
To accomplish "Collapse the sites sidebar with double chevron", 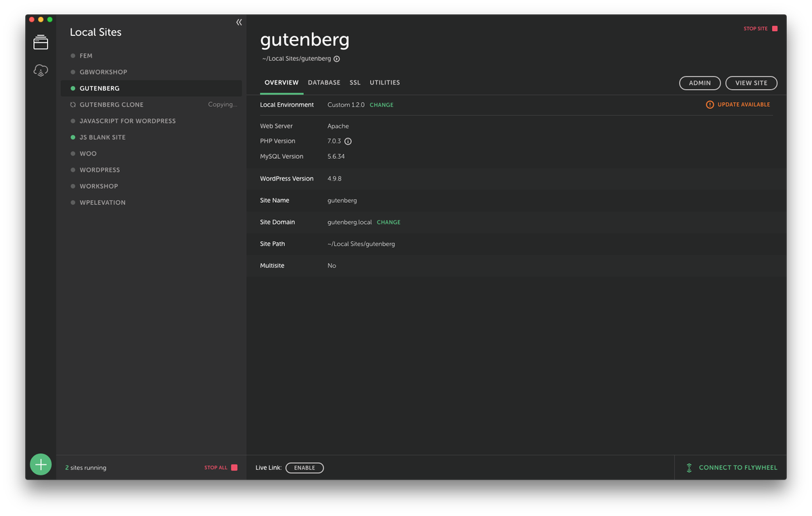I will [x=239, y=22].
